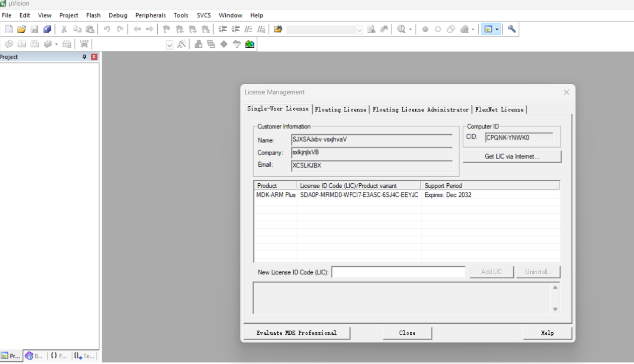Open Options for Target magic wand icon
Viewport: 634px width, 364px height.
point(181,44)
